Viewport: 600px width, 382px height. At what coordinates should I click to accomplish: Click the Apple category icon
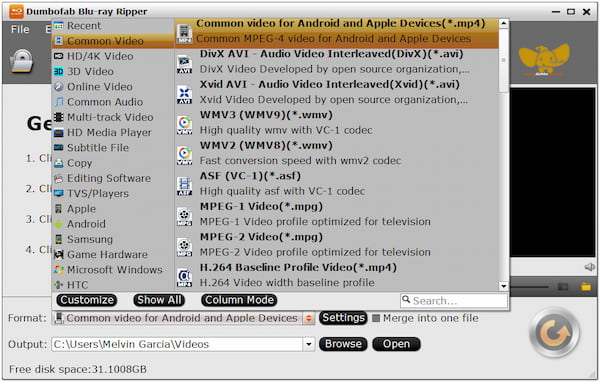click(59, 209)
